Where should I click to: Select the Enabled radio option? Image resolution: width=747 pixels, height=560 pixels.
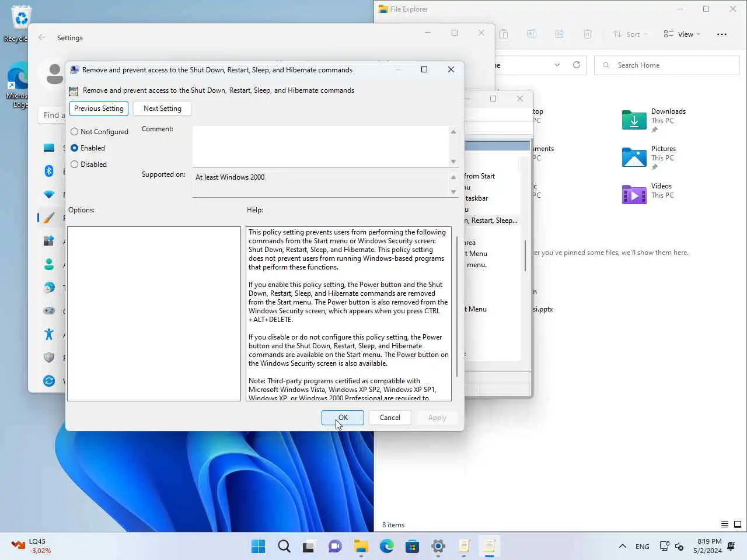tap(88, 148)
